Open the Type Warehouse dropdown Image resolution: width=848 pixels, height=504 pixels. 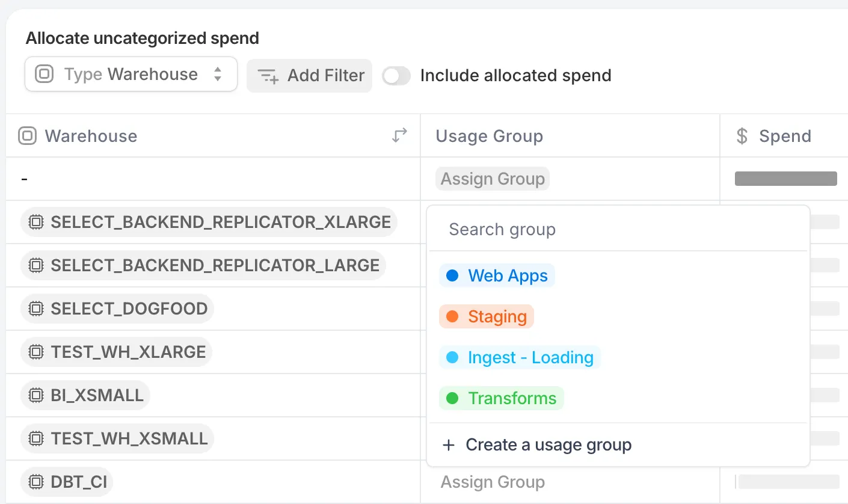tap(131, 75)
